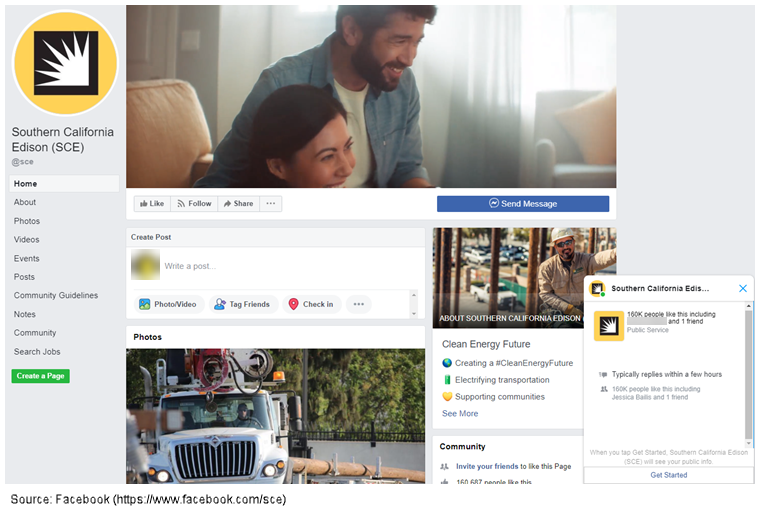
Task: Click the arrow icon on Share button
Action: 227,204
